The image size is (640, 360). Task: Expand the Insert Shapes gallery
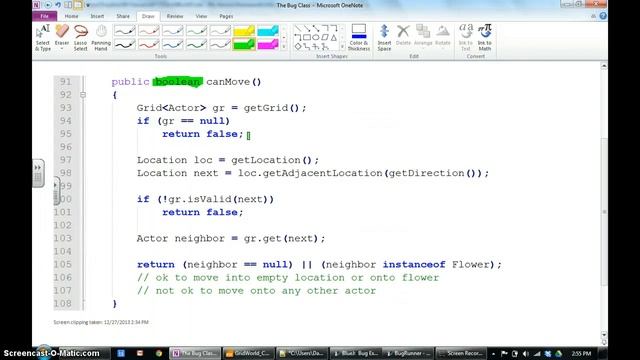[342, 47]
